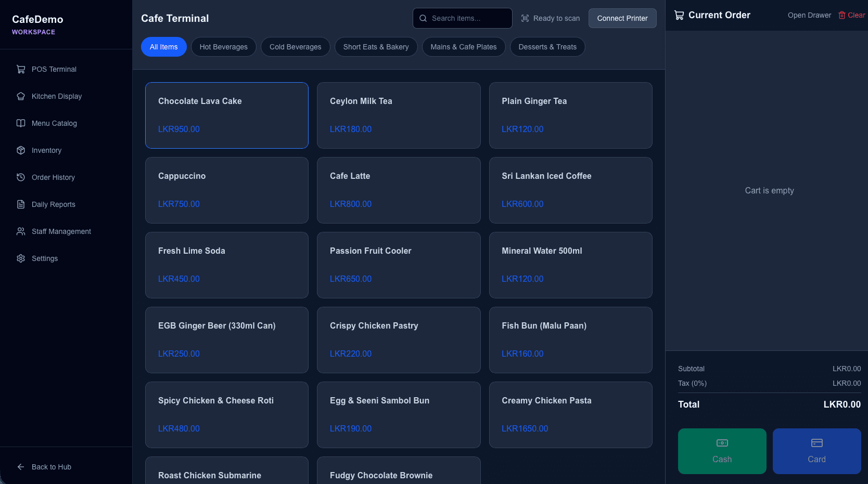The height and width of the screenshot is (484, 868).
Task: Click the banknote icon on Cash button
Action: (x=722, y=443)
